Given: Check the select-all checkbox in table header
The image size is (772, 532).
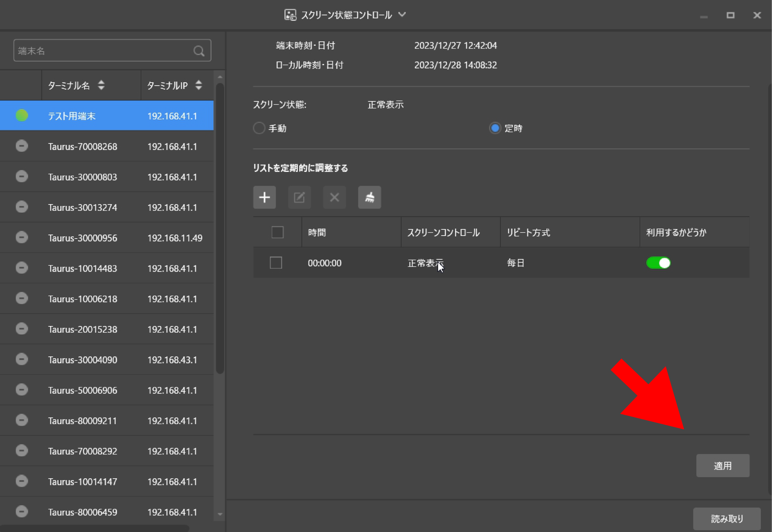Looking at the screenshot, I should pos(277,232).
